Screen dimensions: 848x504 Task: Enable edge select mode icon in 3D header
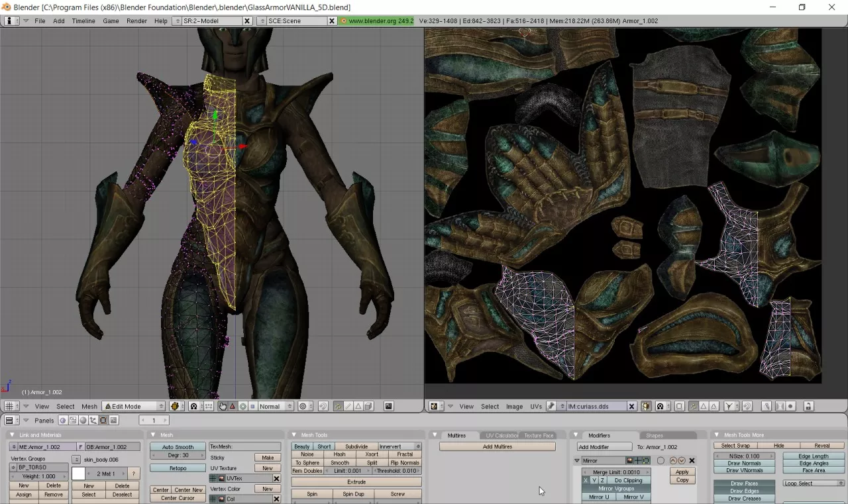(x=348, y=406)
